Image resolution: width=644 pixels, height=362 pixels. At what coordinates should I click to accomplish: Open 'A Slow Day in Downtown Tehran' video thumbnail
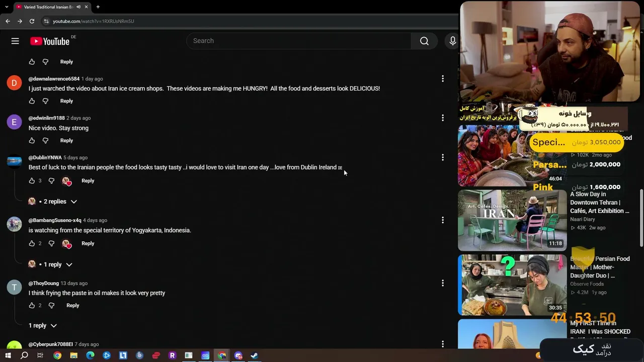512,220
